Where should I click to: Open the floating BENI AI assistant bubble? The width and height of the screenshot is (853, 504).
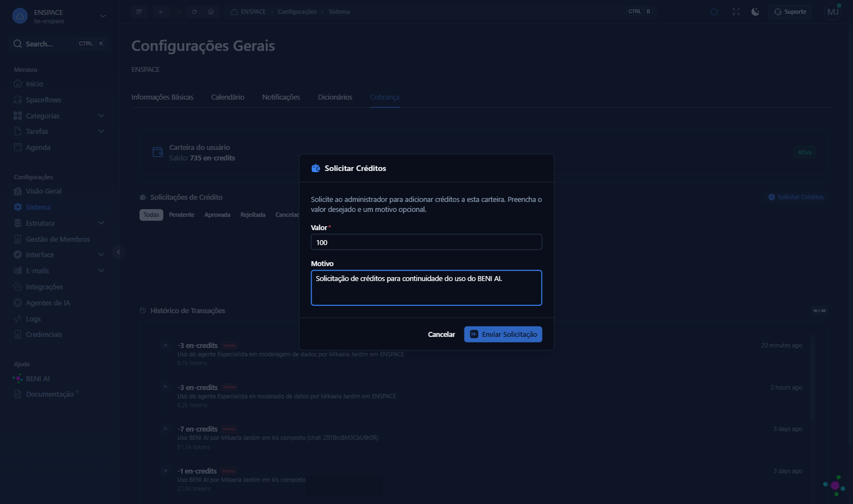[x=834, y=485]
